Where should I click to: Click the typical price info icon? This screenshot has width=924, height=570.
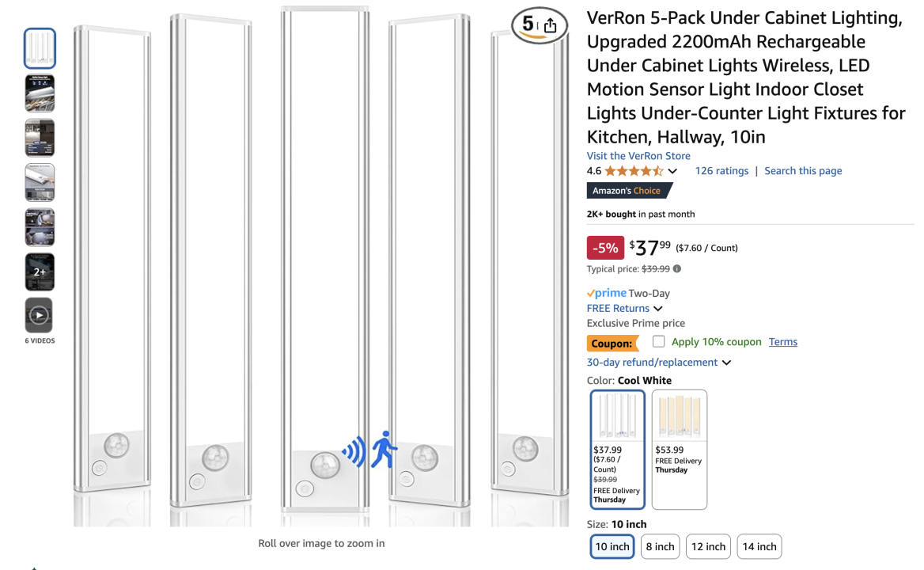pyautogui.click(x=677, y=269)
